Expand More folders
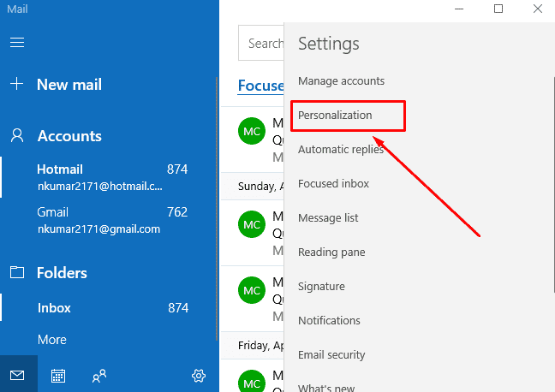Viewport: 555px width, 392px height. 52,340
